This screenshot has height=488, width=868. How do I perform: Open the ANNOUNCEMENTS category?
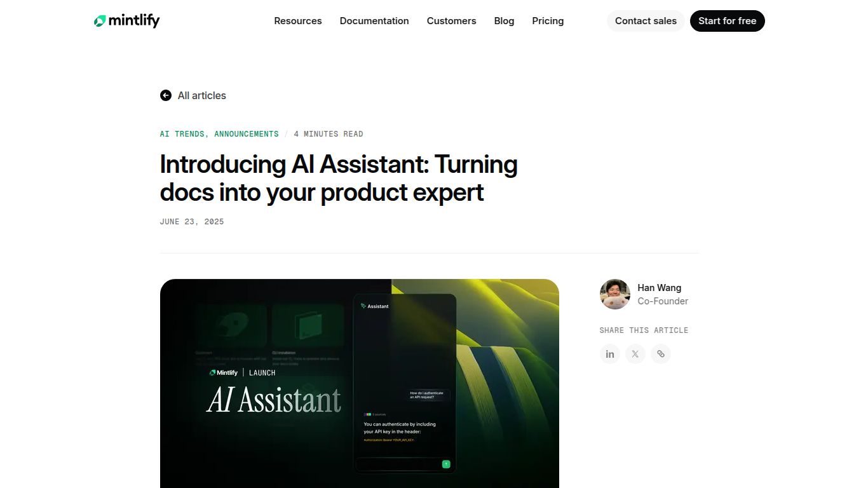click(247, 133)
